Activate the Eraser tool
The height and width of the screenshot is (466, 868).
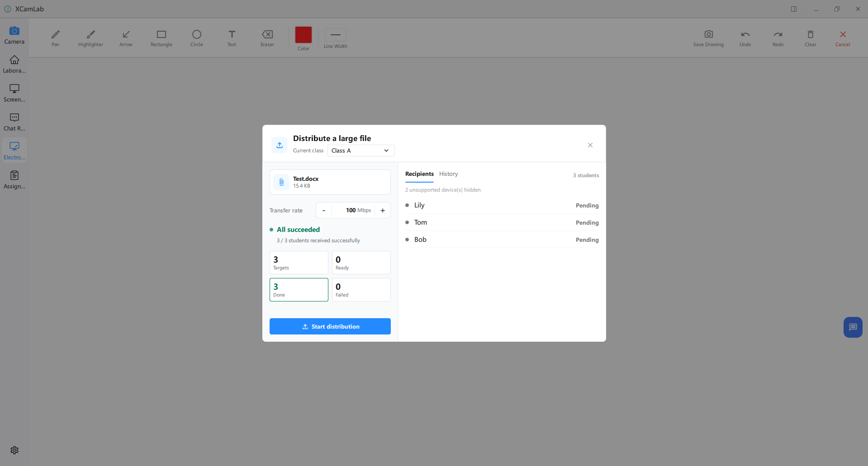tap(267, 38)
